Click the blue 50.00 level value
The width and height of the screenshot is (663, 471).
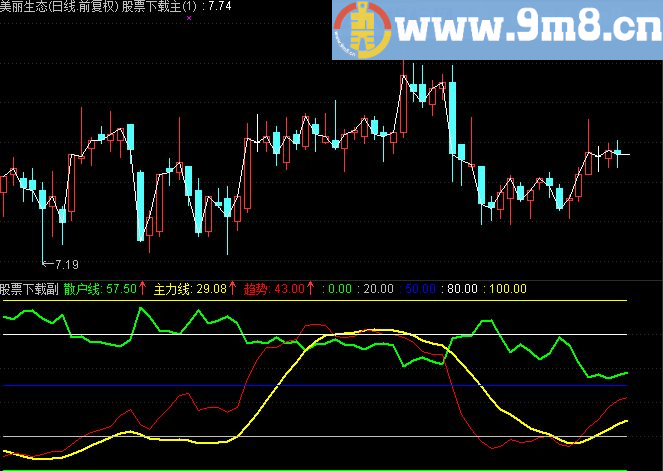[x=420, y=289]
